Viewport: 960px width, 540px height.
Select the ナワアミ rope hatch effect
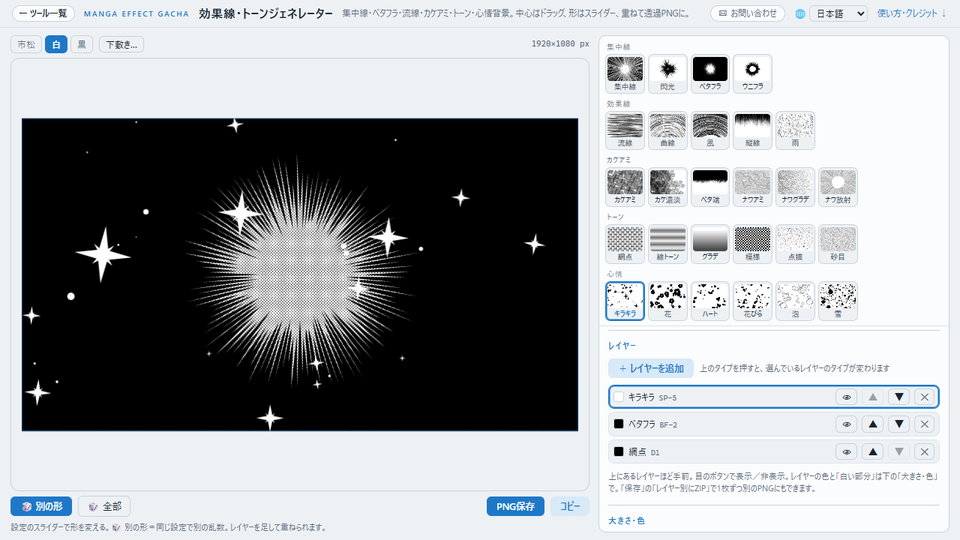(752, 187)
